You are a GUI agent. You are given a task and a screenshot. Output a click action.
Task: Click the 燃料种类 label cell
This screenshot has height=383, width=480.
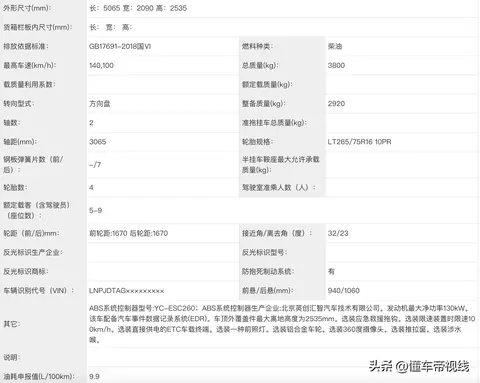coord(282,46)
